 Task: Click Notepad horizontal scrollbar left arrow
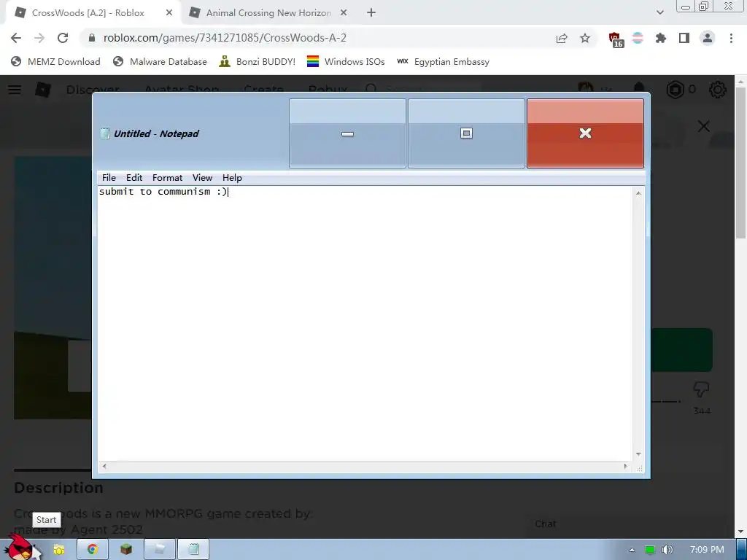click(104, 467)
